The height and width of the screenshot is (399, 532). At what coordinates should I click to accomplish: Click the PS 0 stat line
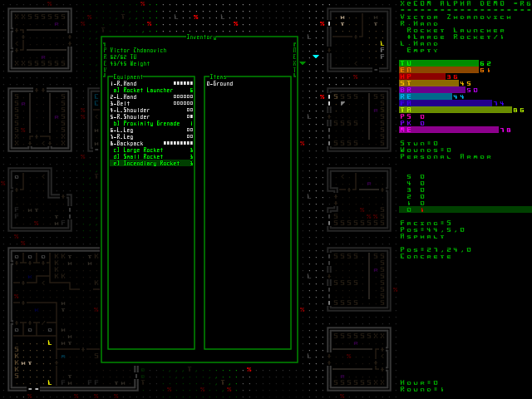[412, 116]
